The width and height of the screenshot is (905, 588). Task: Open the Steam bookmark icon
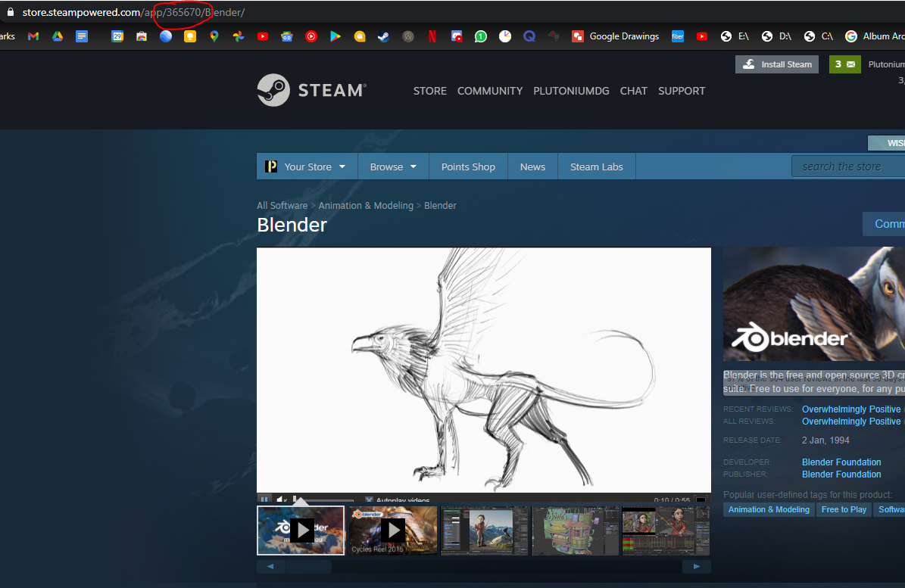click(x=383, y=36)
